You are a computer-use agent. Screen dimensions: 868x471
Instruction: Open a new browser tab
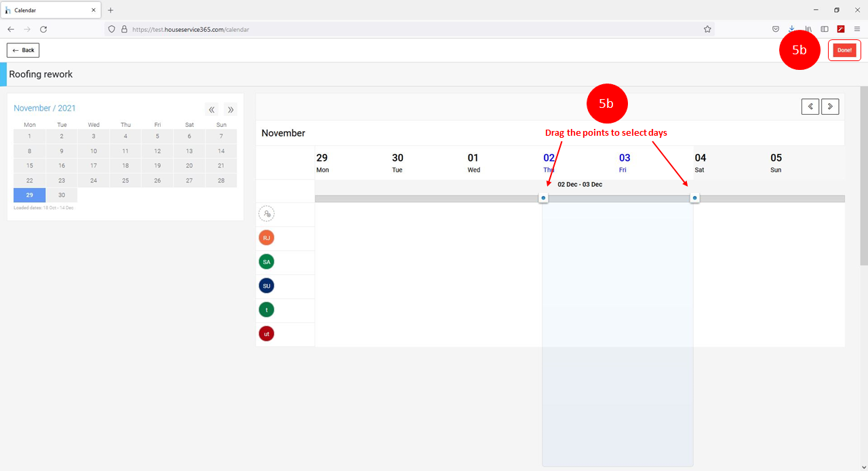point(111,10)
